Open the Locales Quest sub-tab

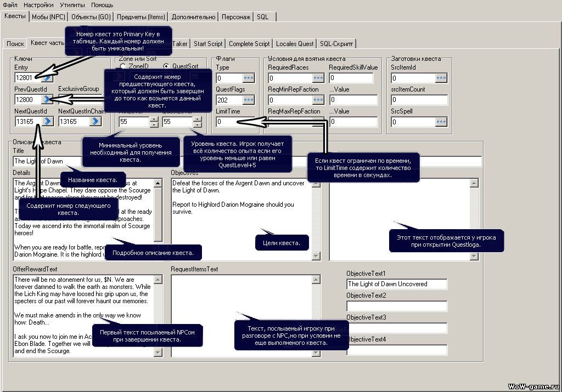click(x=295, y=44)
